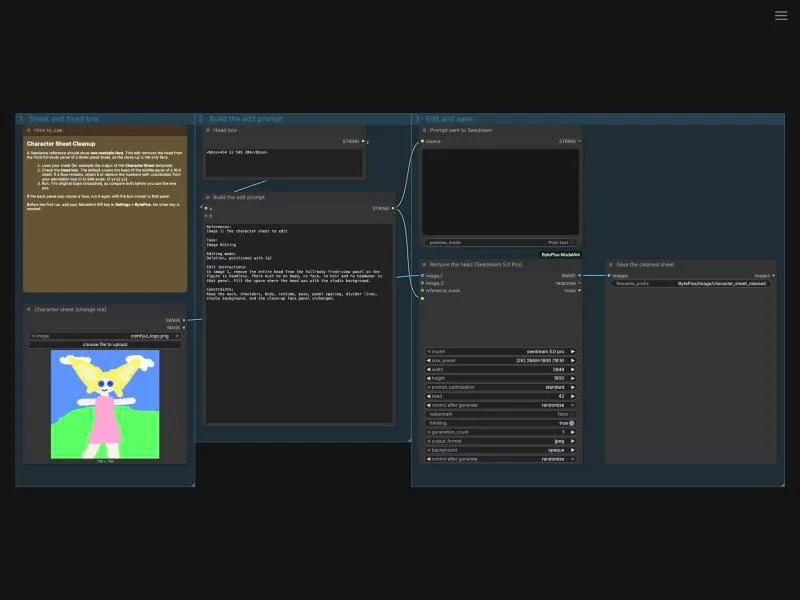Open the output_format dropdown showing jpeg
The height and width of the screenshot is (600, 800).
pos(501,441)
